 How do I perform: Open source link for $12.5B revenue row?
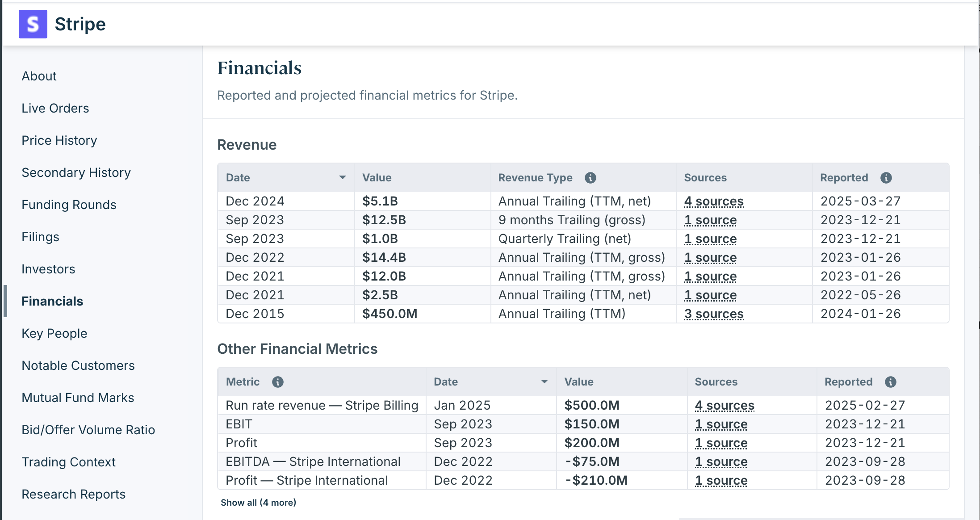(711, 220)
